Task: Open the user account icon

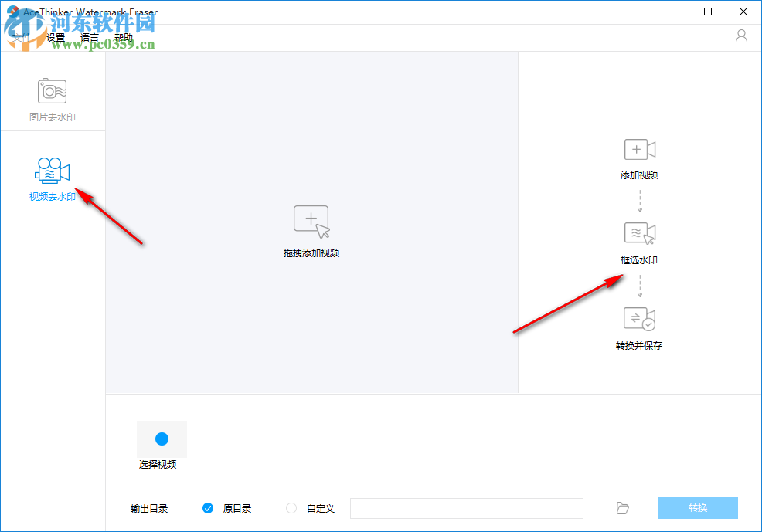Action: click(740, 36)
